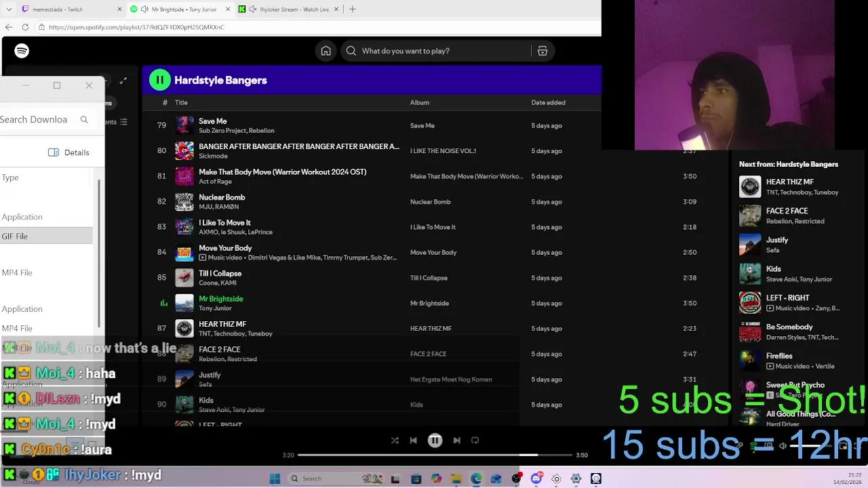The height and width of the screenshot is (488, 868).
Task: Play HEAR THIZ MF from the queue
Action: pos(750,187)
